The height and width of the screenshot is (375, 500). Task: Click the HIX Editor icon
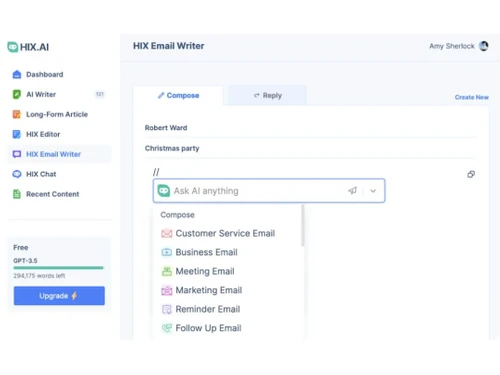click(x=17, y=134)
